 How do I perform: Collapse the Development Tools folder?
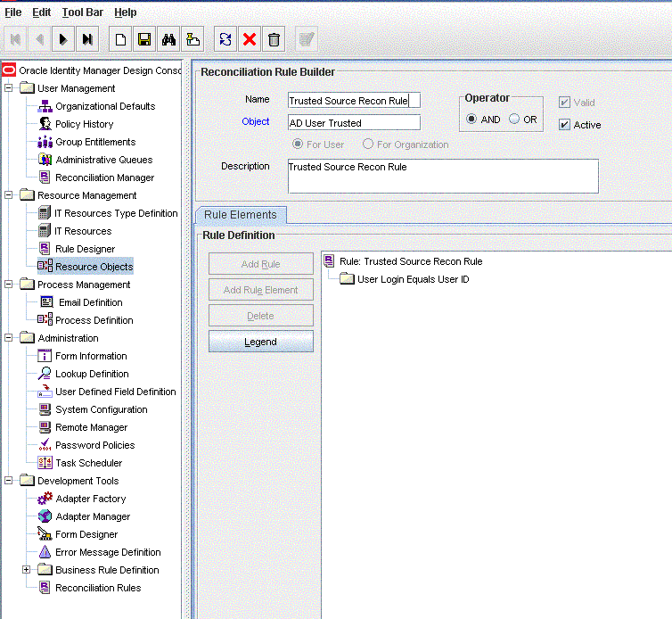9,481
